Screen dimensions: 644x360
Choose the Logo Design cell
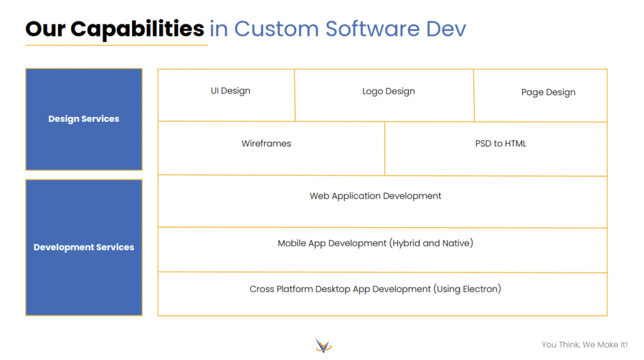click(x=388, y=92)
